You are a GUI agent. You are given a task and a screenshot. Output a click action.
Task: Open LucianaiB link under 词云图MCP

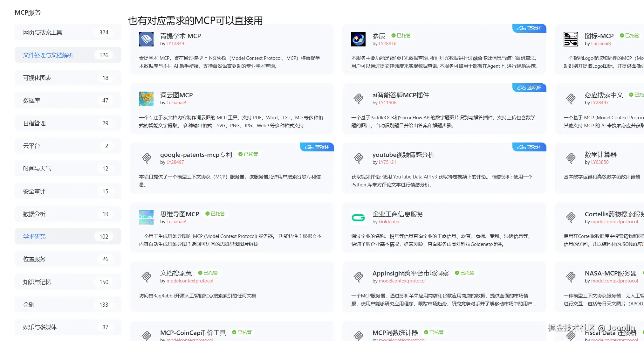(176, 103)
